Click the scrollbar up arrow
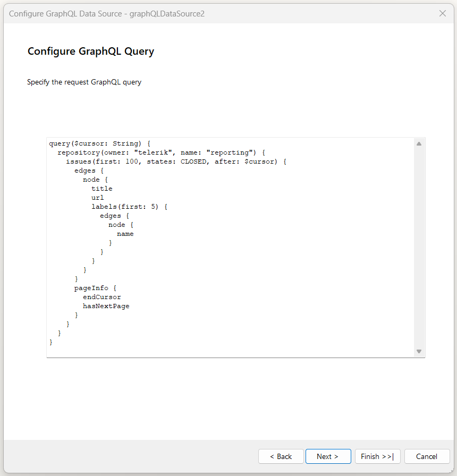Screen dimensions: 457x476 click(419, 142)
